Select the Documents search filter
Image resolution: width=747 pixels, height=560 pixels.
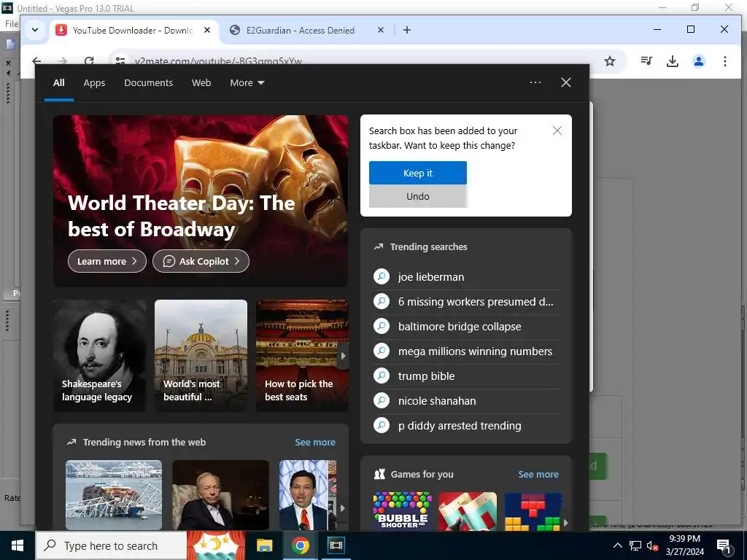click(x=148, y=83)
